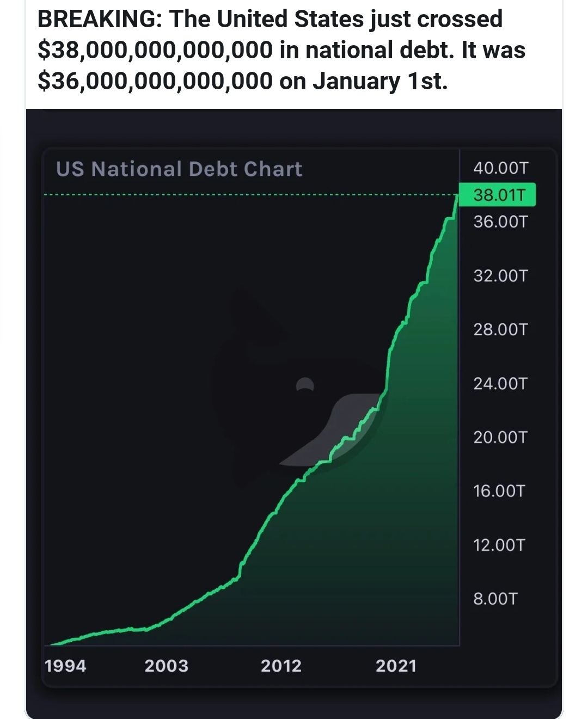Screen dimensions: 588x719
Task: Click the 28.00T axis label
Action: coord(500,329)
